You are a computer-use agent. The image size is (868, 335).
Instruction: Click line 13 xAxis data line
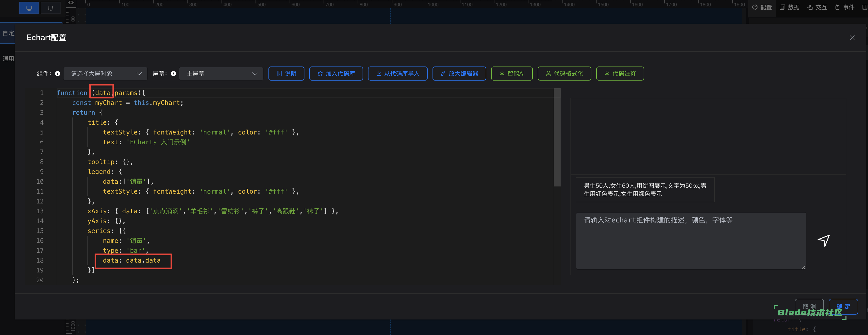tap(213, 211)
